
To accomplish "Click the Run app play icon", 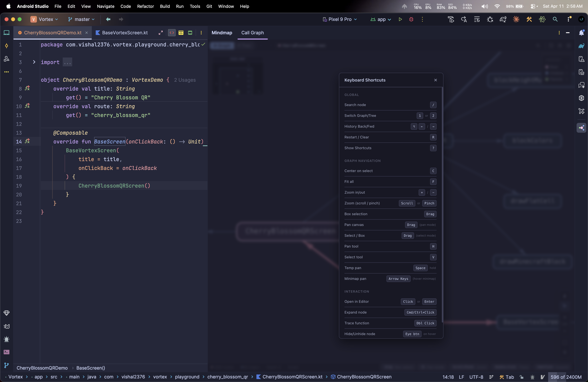I will click(400, 19).
